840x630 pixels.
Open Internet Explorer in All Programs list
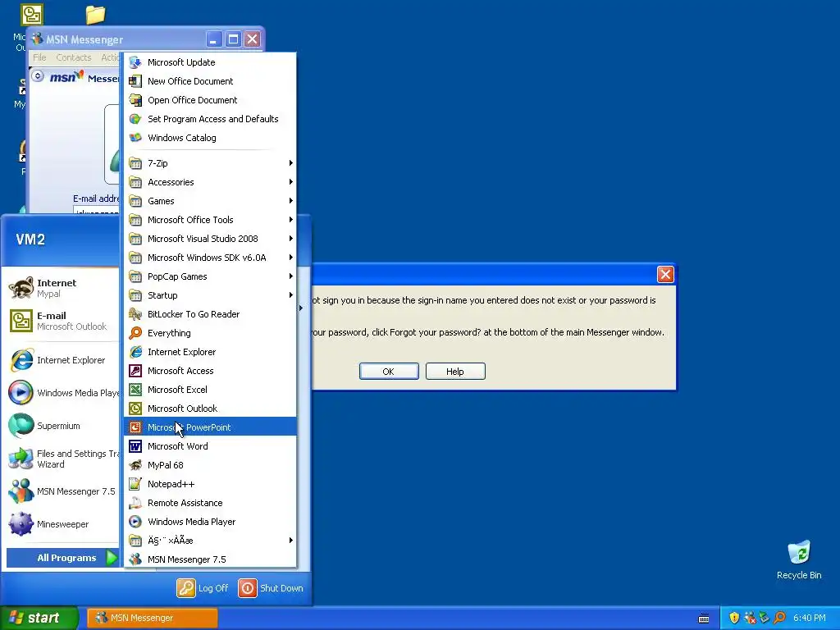[210, 352]
